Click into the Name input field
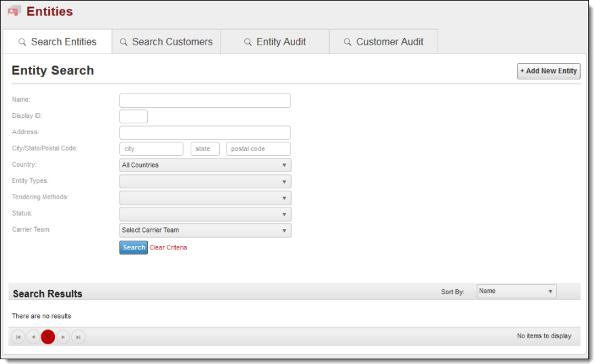595x364 pixels. tap(205, 100)
